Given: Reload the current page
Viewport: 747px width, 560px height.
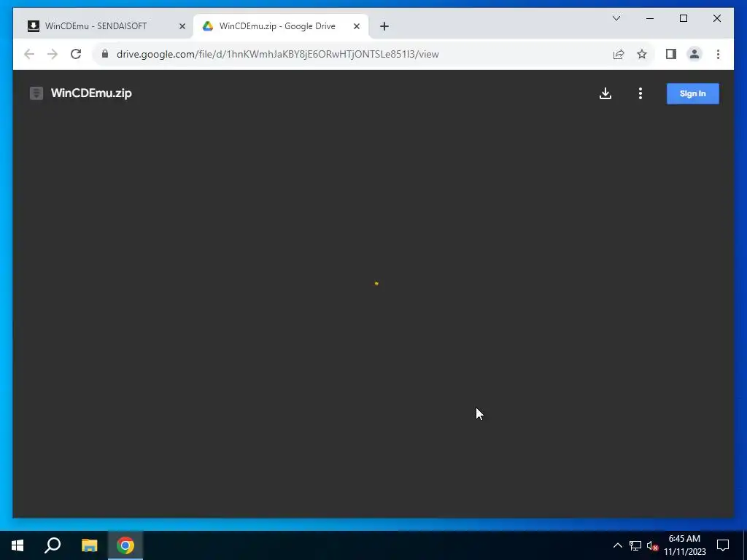Looking at the screenshot, I should tap(76, 54).
